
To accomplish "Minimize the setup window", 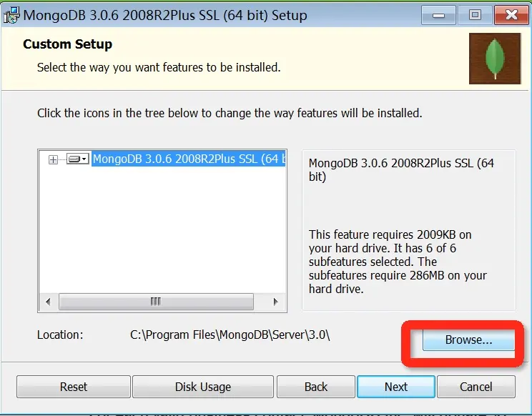I will (x=438, y=15).
